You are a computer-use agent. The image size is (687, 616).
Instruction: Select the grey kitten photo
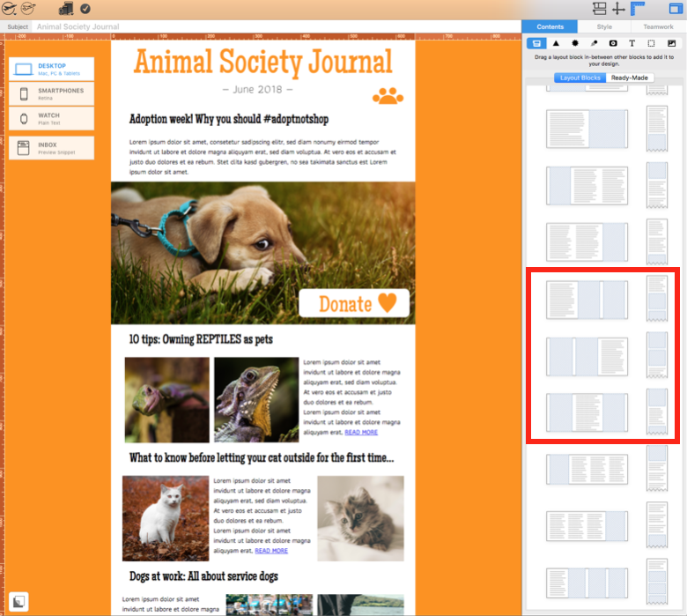click(x=360, y=519)
